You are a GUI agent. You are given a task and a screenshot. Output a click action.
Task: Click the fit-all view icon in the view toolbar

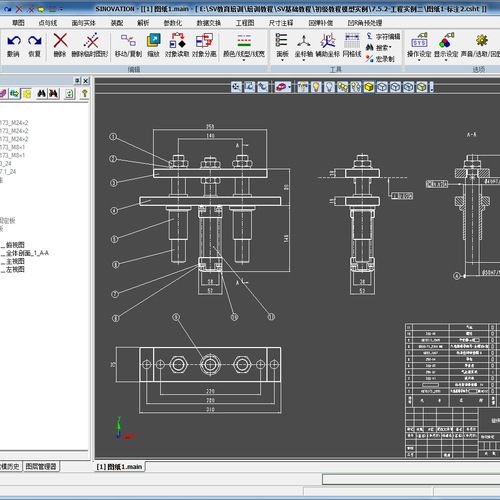coord(236,87)
